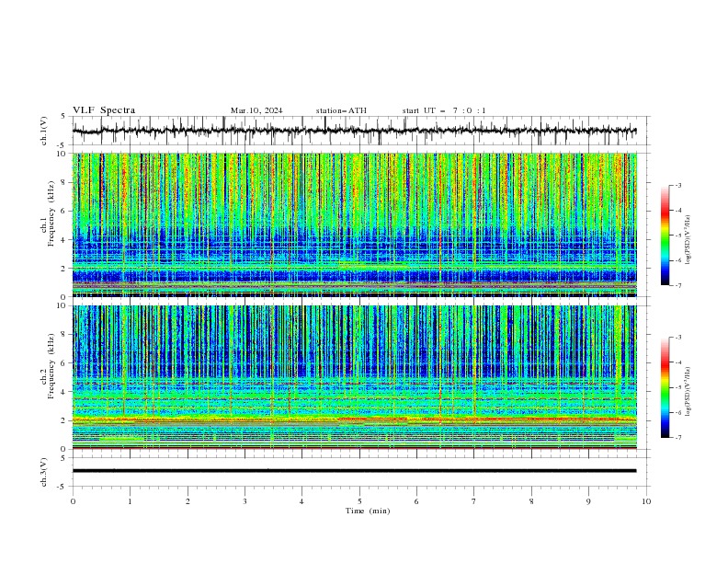Click the "-7" label on lower color scale
This screenshot has width=728, height=563.
pos(678,438)
